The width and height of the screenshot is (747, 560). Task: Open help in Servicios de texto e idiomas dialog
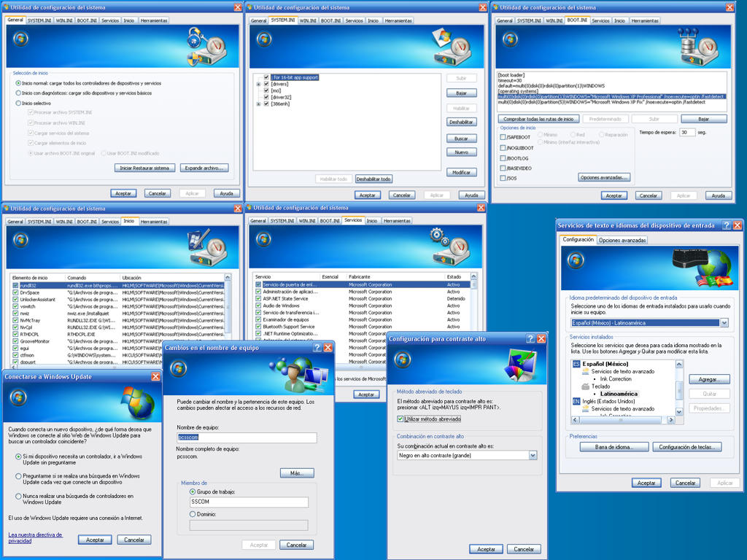(x=727, y=225)
